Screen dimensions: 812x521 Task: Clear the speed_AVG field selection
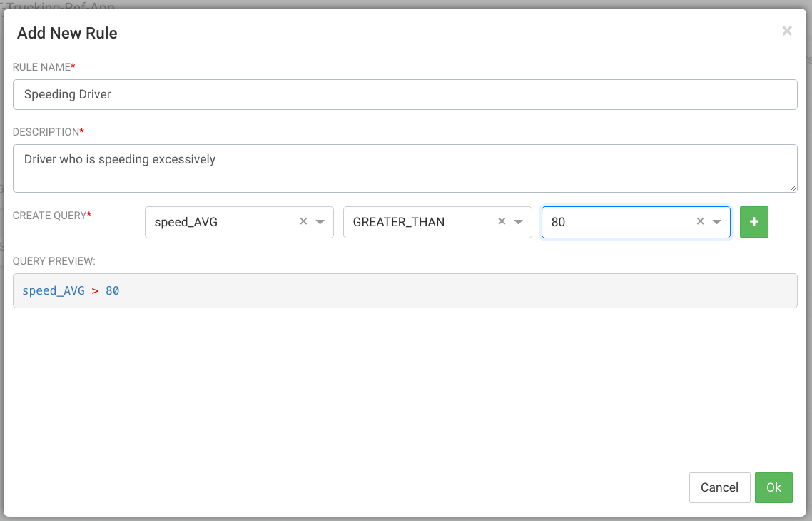pos(303,222)
